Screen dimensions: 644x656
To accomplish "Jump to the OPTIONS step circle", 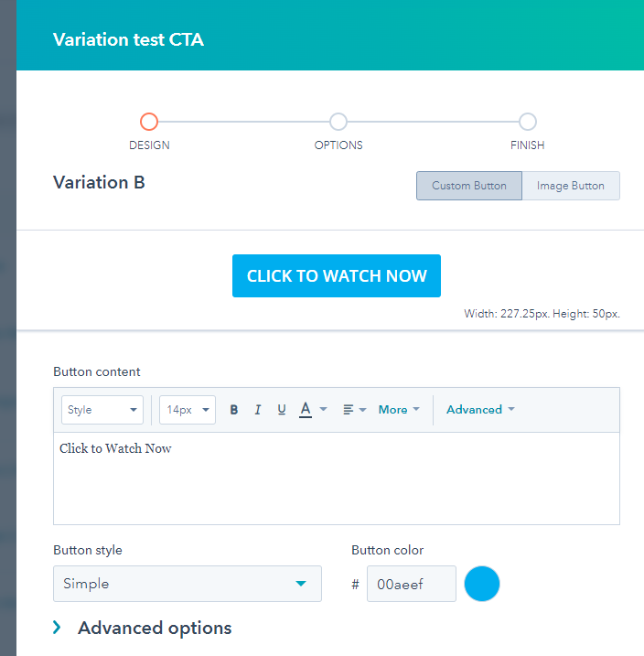I will pos(338,122).
